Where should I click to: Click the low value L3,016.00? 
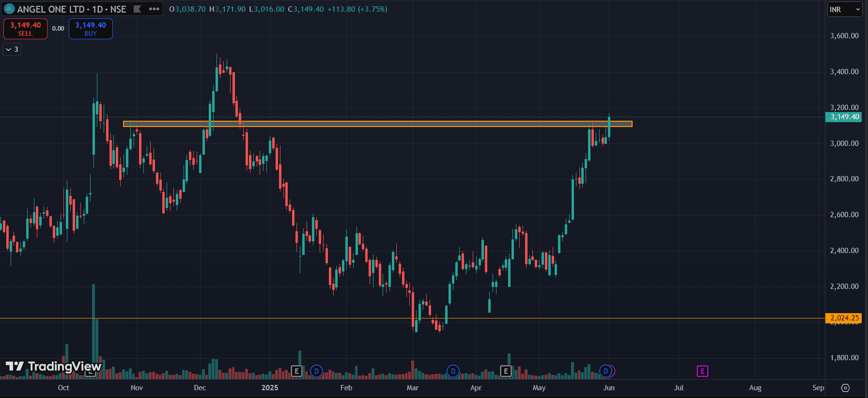266,9
